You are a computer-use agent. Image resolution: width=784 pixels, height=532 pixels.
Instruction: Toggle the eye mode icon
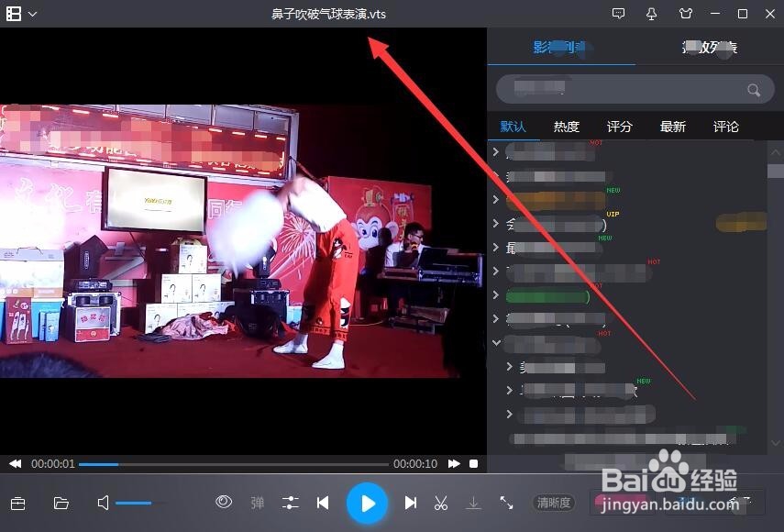[224, 502]
